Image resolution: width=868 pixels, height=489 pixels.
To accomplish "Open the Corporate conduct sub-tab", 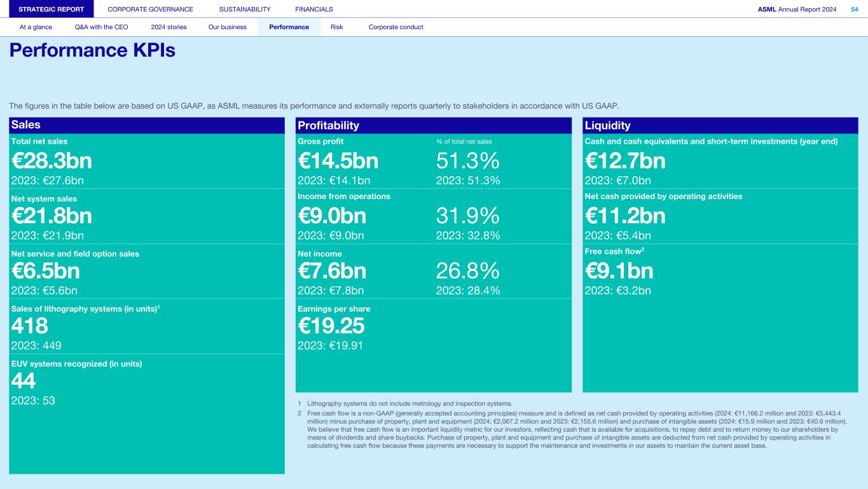I will pyautogui.click(x=396, y=27).
